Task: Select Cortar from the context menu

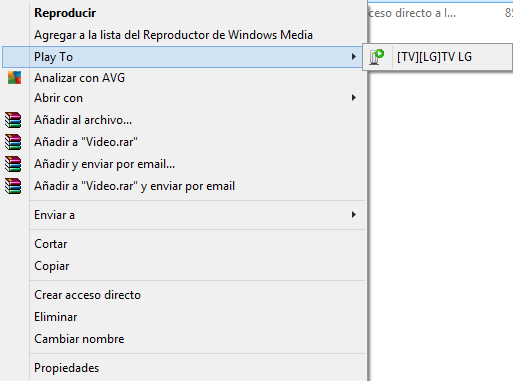Action: pos(183,244)
